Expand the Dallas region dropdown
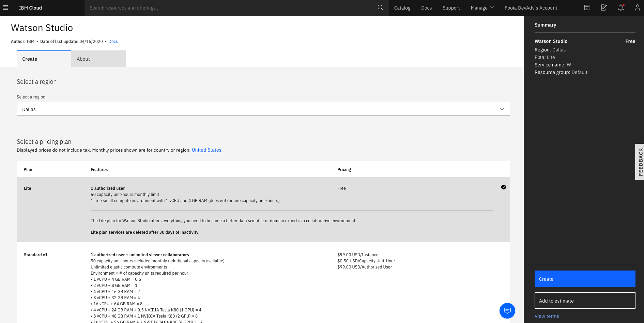Viewport: 644px width, 323px height. click(x=263, y=109)
